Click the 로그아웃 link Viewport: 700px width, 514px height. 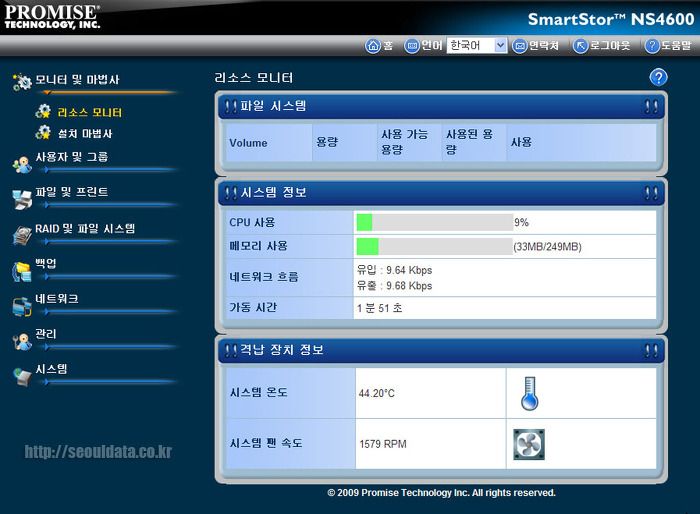click(x=610, y=46)
